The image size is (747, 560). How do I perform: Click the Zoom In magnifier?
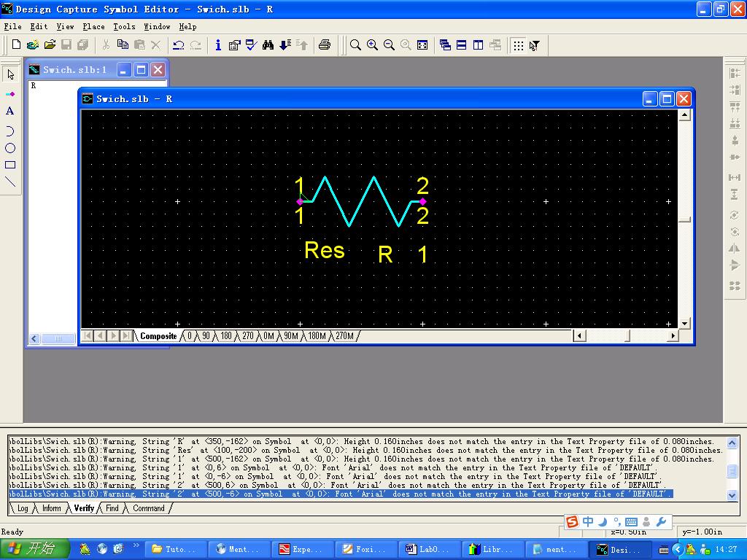point(372,45)
